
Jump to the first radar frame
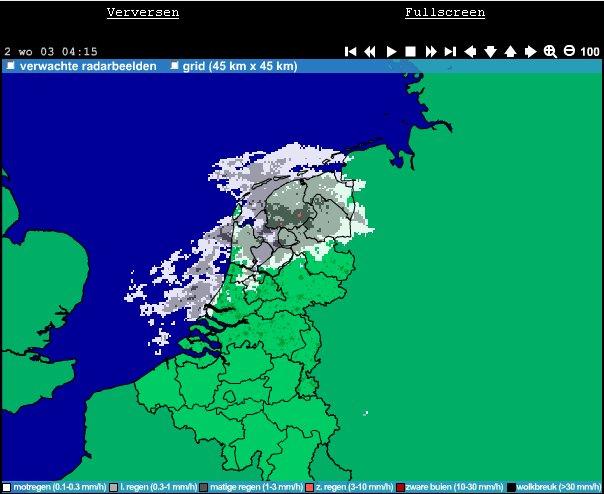[x=351, y=52]
